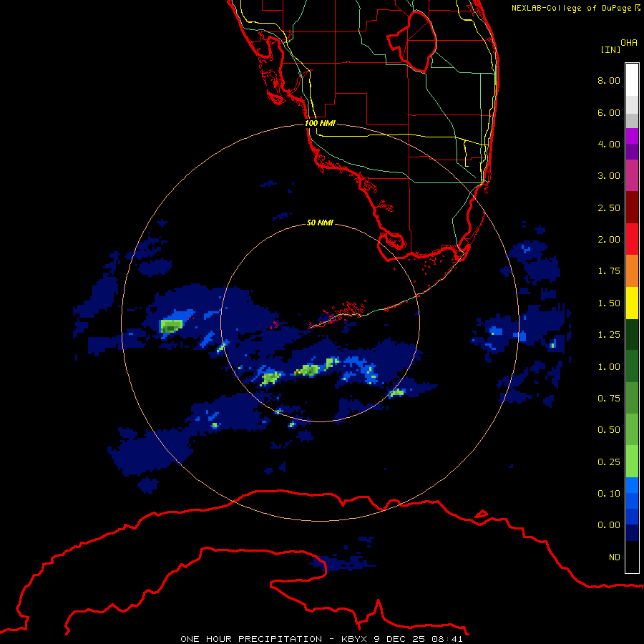644x644 pixels.
Task: Click the white swatch atop the color scale
Action: tap(632, 79)
